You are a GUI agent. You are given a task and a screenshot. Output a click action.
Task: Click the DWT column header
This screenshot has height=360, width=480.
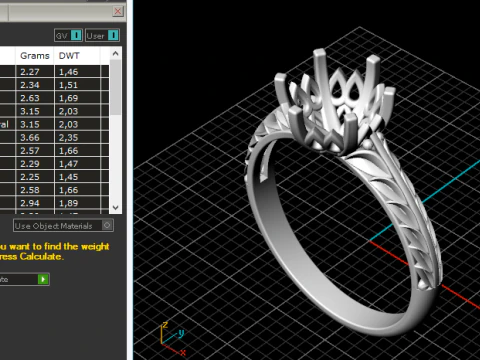point(77,56)
